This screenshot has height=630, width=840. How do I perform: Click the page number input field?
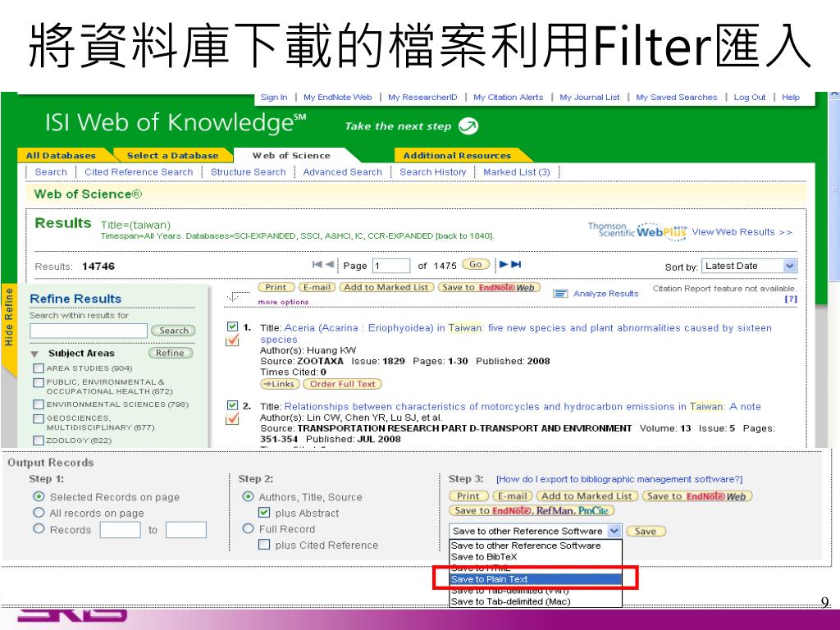coord(391,266)
